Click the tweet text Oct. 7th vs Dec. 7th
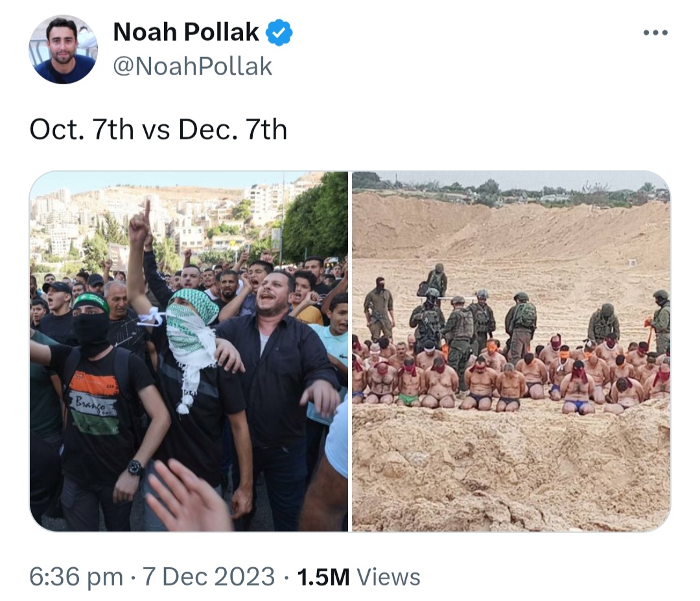The width and height of the screenshot is (700, 601). 158,130
